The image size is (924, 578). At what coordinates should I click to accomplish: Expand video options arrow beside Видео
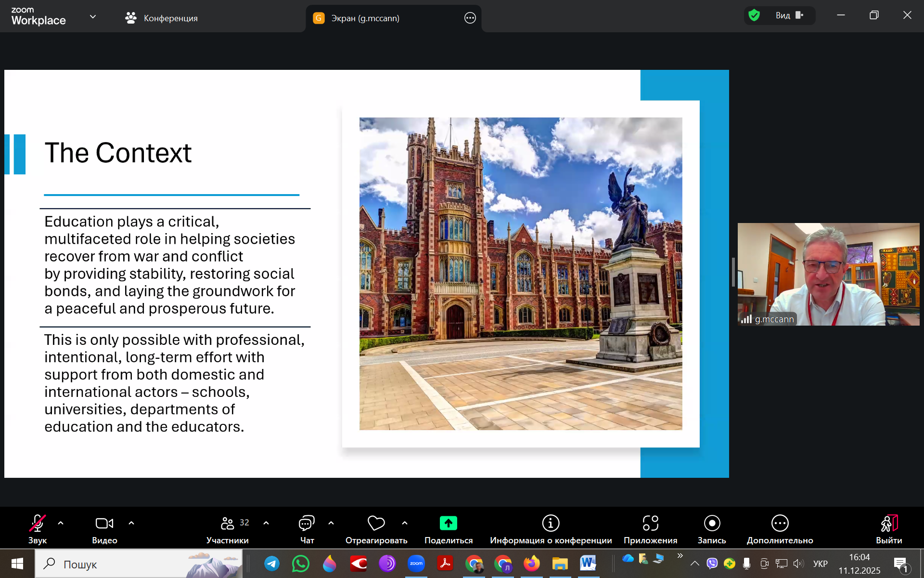pos(131,523)
